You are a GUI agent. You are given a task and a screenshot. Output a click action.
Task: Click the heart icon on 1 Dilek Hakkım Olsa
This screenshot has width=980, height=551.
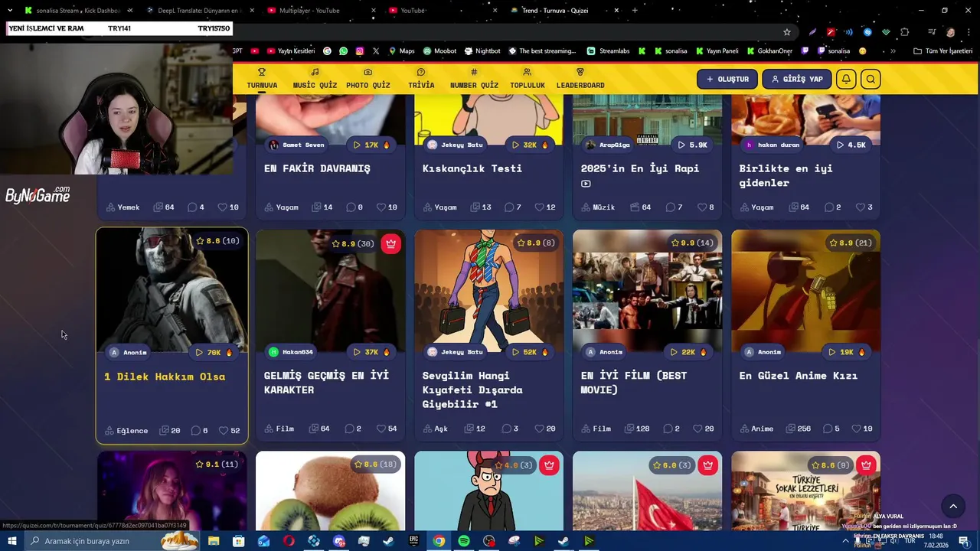(224, 430)
